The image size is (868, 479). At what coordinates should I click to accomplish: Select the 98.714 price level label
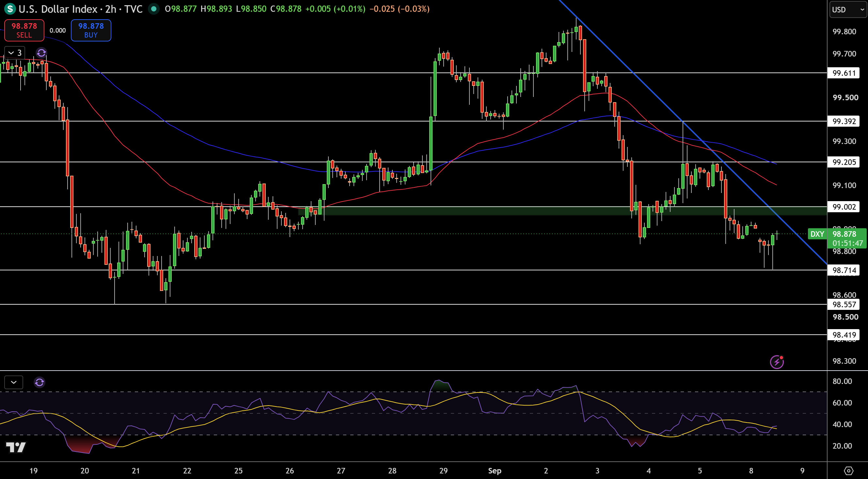point(844,270)
